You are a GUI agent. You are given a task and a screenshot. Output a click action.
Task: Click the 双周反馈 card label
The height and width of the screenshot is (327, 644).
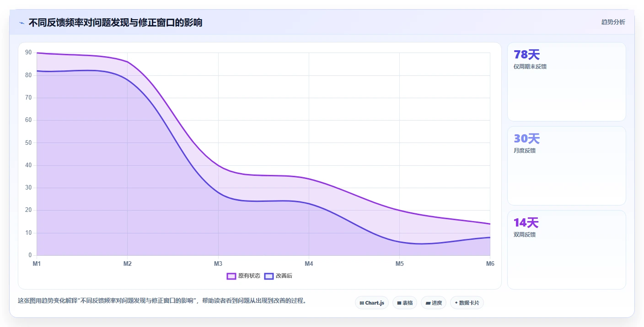(525, 235)
